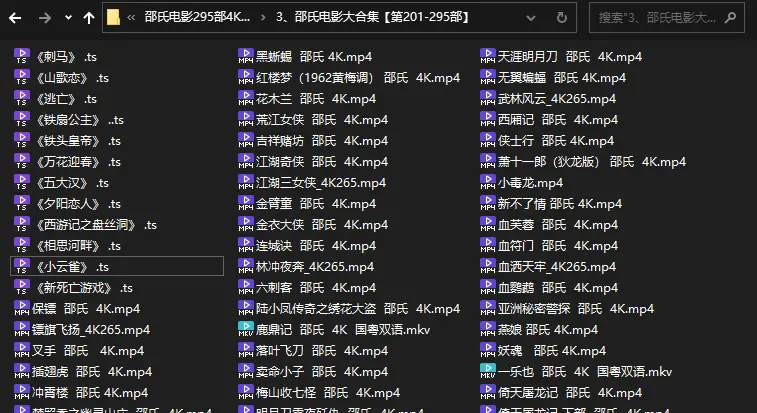The height and width of the screenshot is (413, 757).
Task: Select file 萧十一郎（狄龙版）邵氏 4K.mp4
Action: click(x=592, y=162)
